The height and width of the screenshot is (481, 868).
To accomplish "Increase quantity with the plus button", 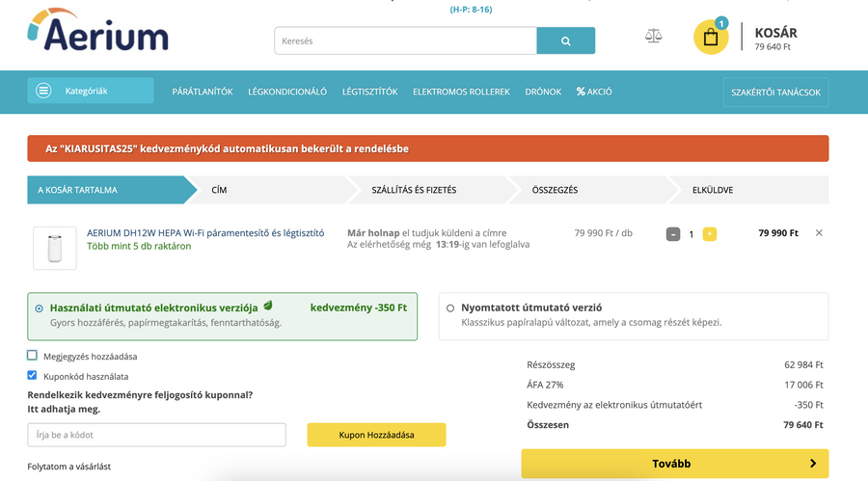I will pyautogui.click(x=710, y=234).
